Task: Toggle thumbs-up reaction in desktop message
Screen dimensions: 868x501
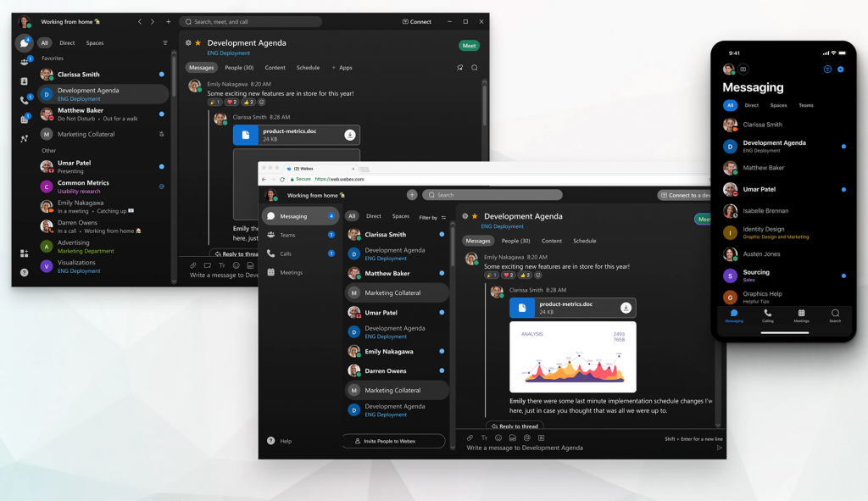Action: [x=248, y=103]
